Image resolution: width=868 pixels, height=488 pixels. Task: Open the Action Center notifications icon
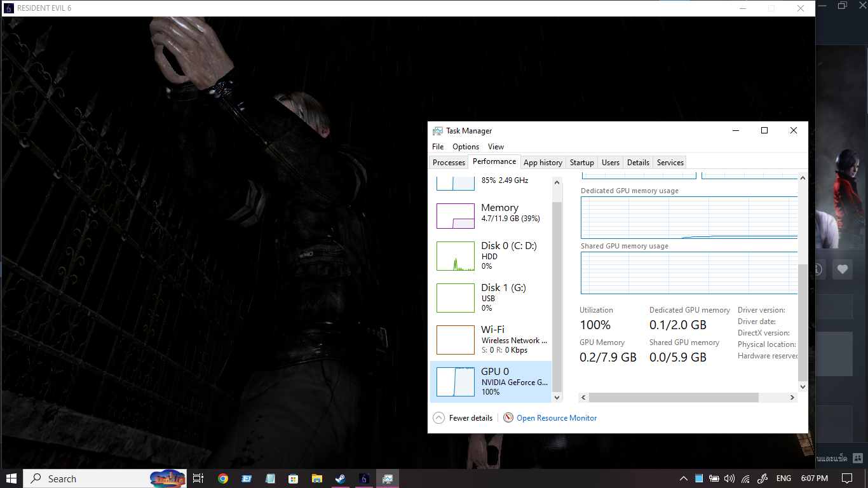click(x=847, y=478)
